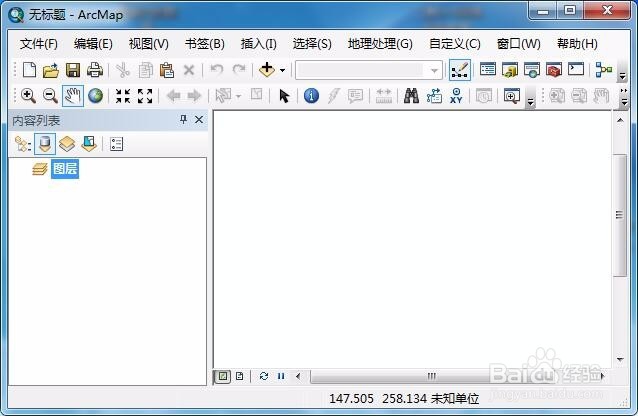
Task: Choose the Select Elements arrow tool
Action: [284, 96]
